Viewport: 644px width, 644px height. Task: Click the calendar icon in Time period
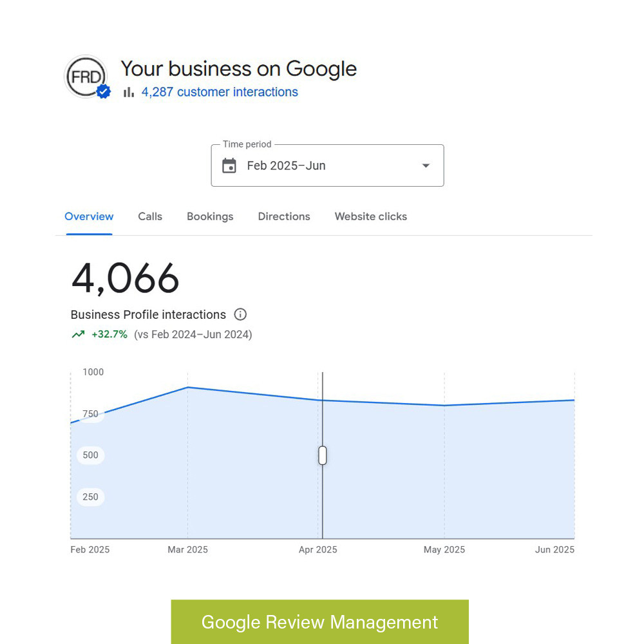point(229,166)
